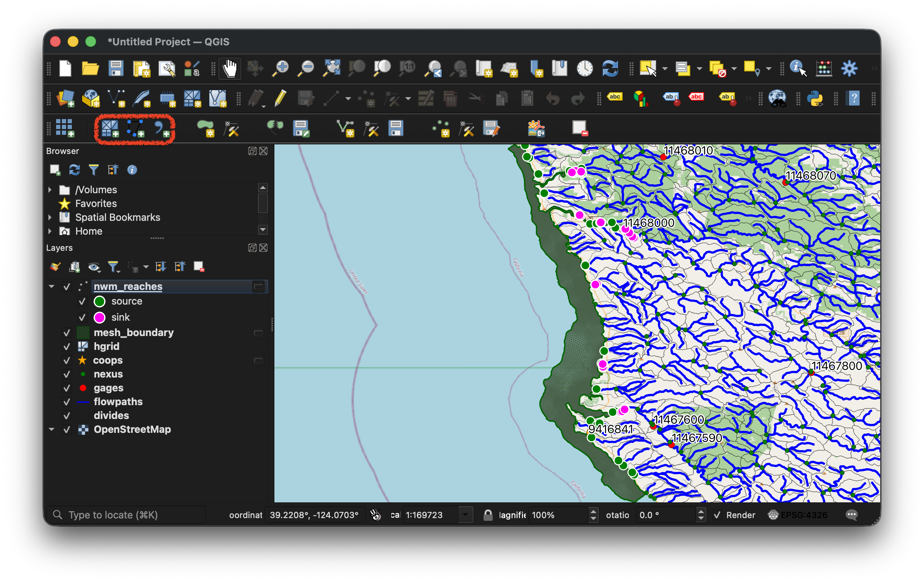Open the scale dropdown in status bar
Viewport: 924px width, 583px height.
465,515
